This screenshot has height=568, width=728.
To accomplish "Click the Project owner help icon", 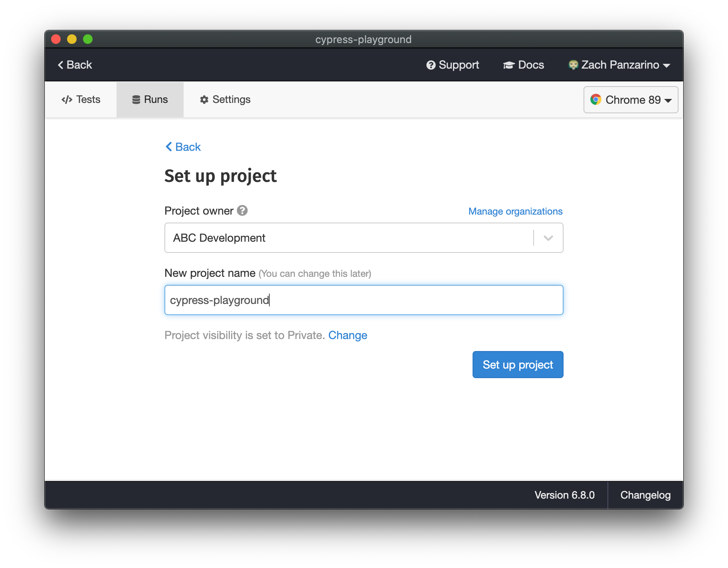I will 242,211.
